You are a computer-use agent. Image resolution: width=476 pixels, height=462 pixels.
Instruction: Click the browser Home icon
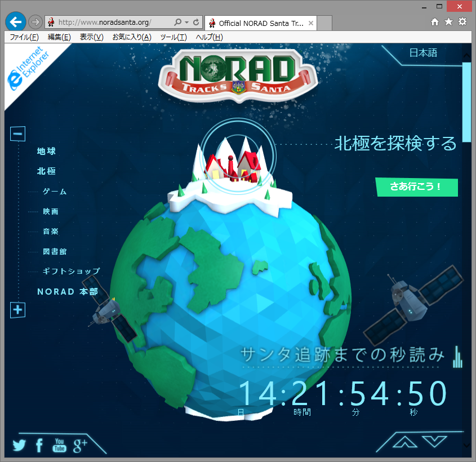tap(434, 21)
